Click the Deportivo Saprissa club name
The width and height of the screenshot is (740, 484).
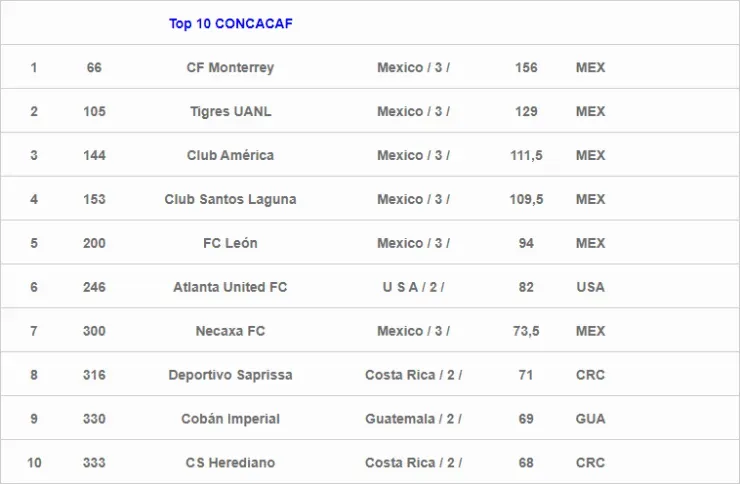(230, 375)
